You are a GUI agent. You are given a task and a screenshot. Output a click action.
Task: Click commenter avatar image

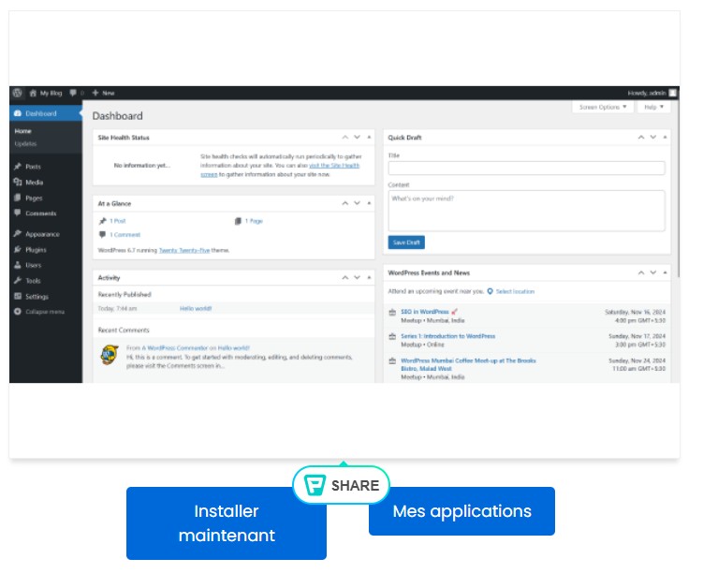click(x=110, y=355)
